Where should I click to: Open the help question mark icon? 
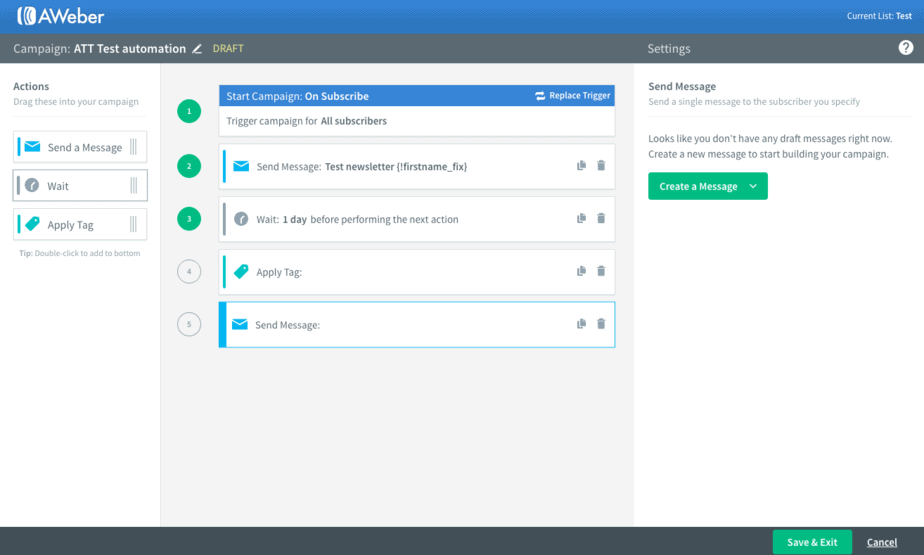click(905, 48)
